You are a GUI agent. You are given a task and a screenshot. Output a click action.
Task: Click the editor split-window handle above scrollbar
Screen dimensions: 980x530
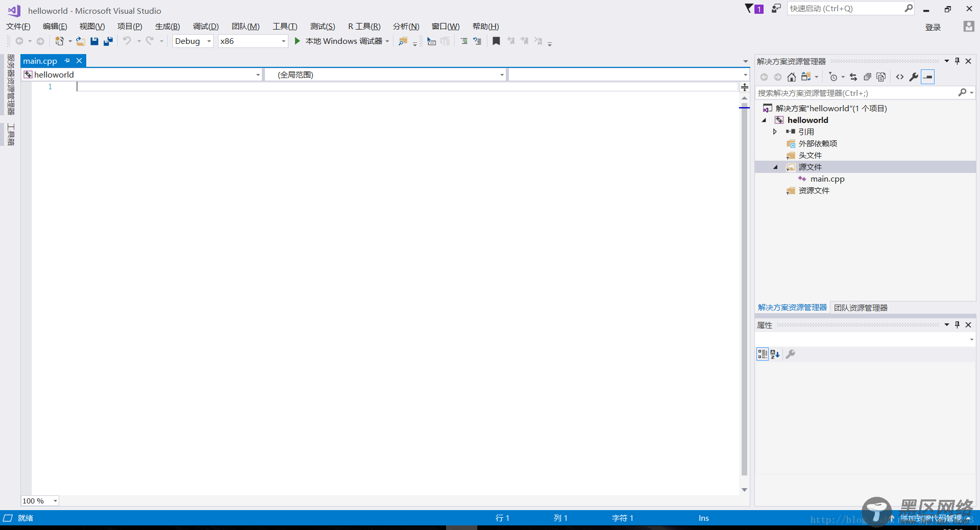(745, 87)
